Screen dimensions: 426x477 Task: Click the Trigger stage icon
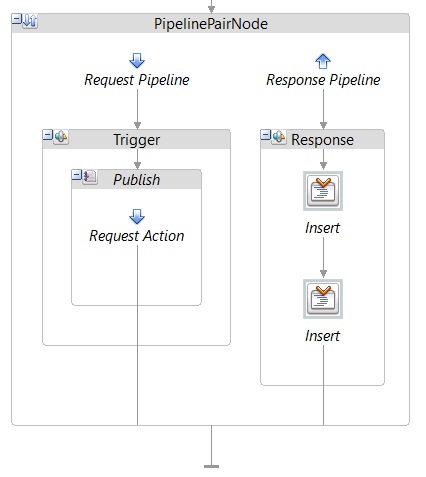click(61, 137)
